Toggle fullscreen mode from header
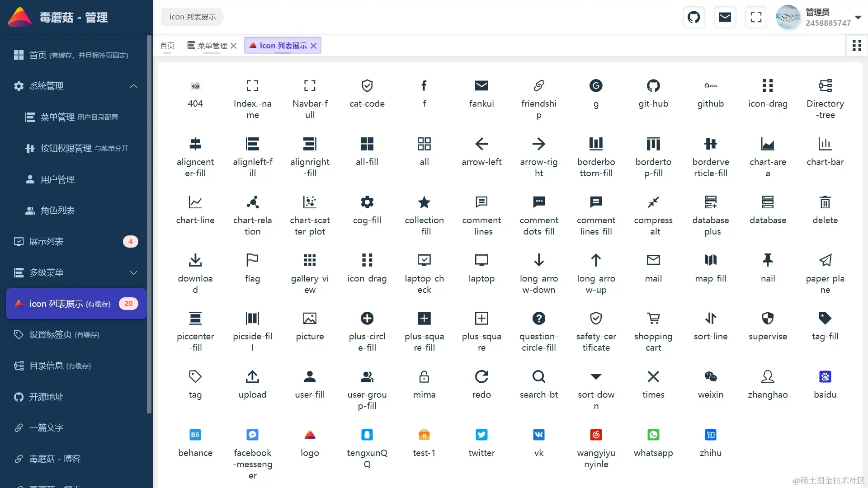The image size is (868, 488). pyautogui.click(x=756, y=17)
